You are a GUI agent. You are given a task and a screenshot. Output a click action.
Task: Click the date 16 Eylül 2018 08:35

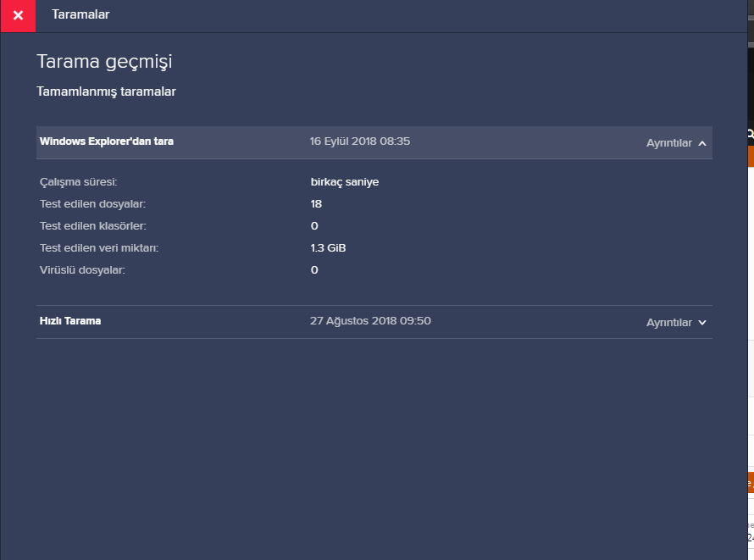(x=360, y=141)
